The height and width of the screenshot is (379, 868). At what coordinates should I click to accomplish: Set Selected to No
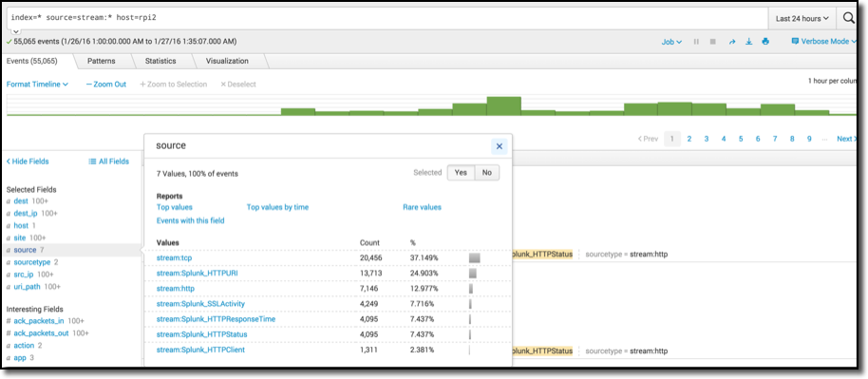486,172
